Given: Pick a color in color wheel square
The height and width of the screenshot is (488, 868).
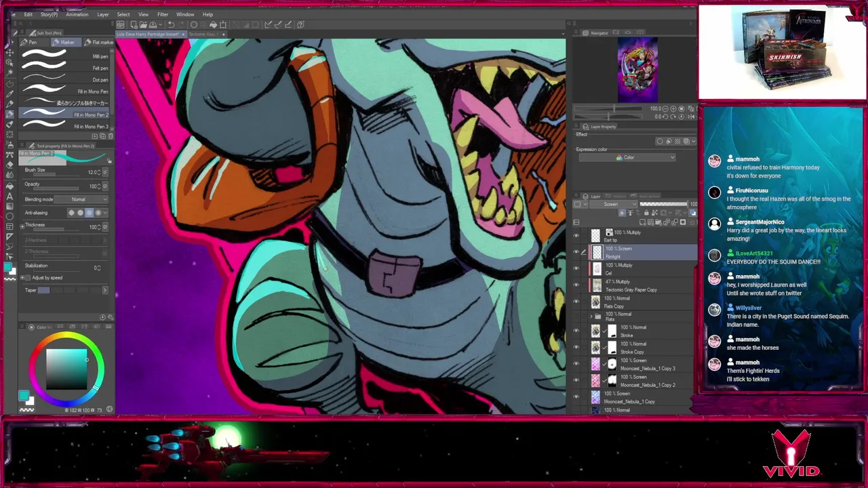Looking at the screenshot, I should pyautogui.click(x=66, y=369).
